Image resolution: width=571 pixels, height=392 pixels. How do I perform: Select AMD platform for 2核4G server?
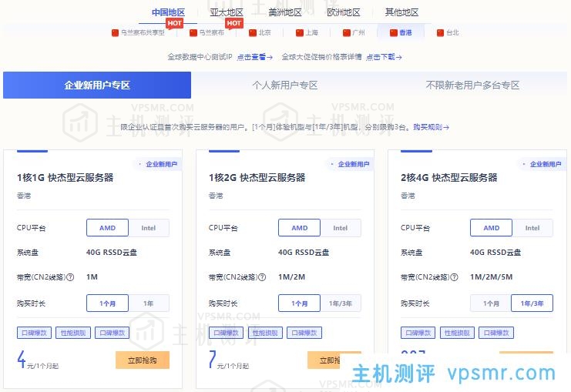492,228
